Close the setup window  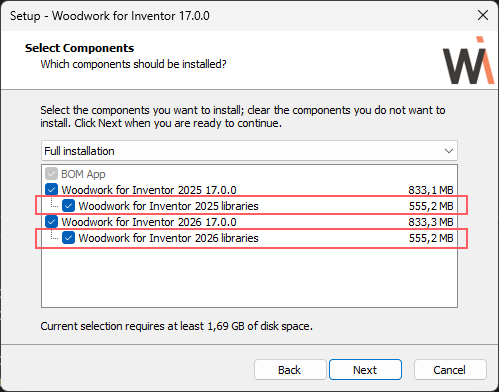point(483,15)
